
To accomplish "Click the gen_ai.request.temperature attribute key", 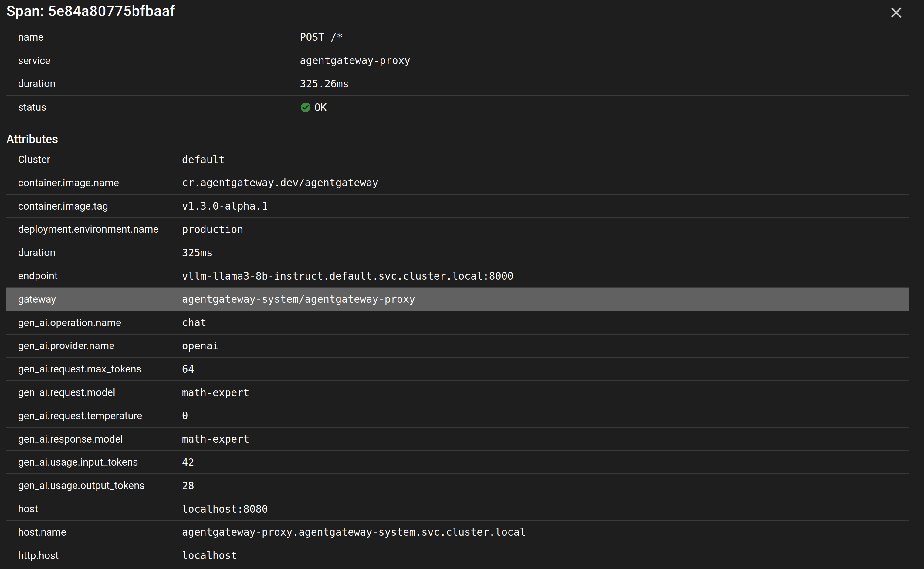I will coord(80,416).
